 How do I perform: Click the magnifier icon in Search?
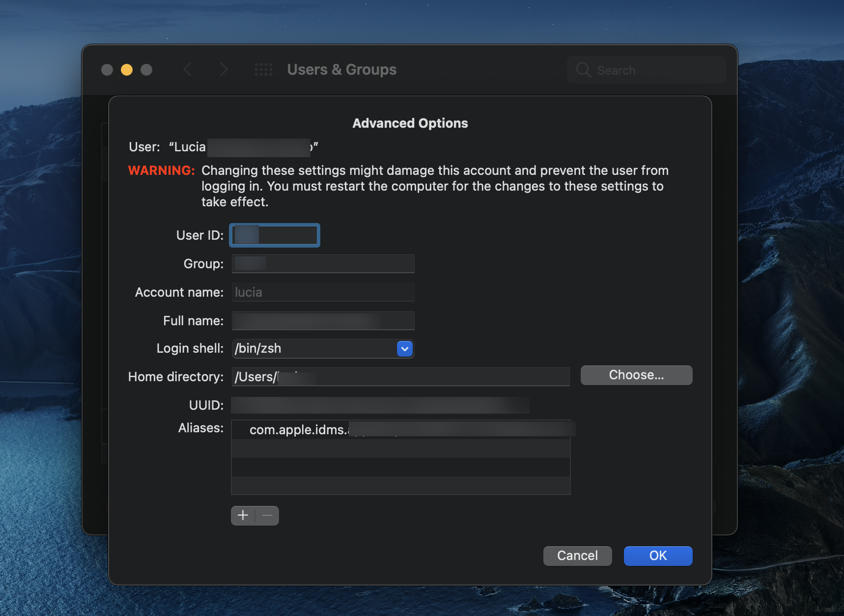coord(583,70)
